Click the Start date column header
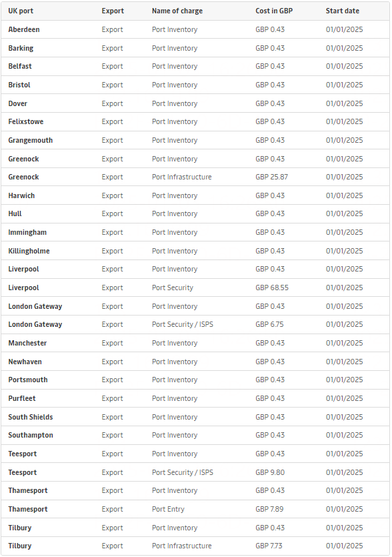 [342, 11]
